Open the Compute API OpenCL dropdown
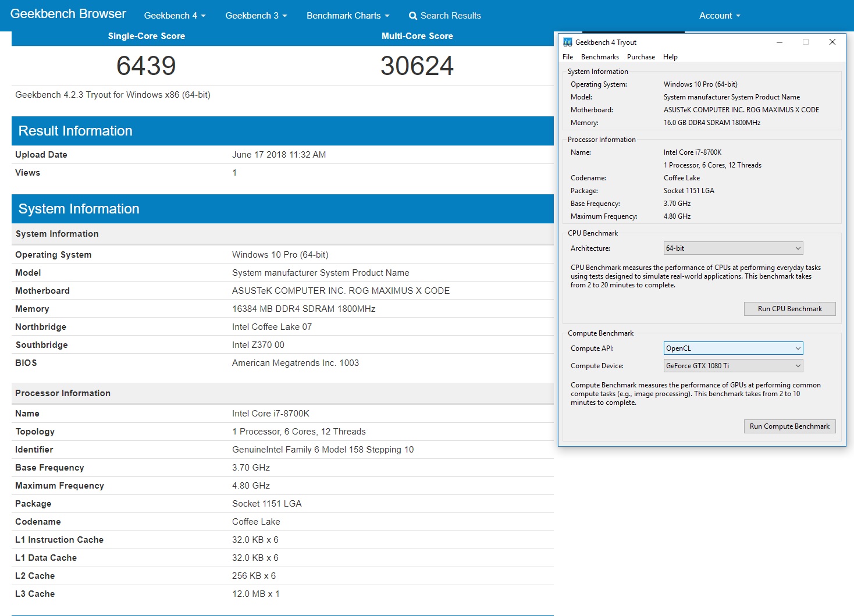 733,348
